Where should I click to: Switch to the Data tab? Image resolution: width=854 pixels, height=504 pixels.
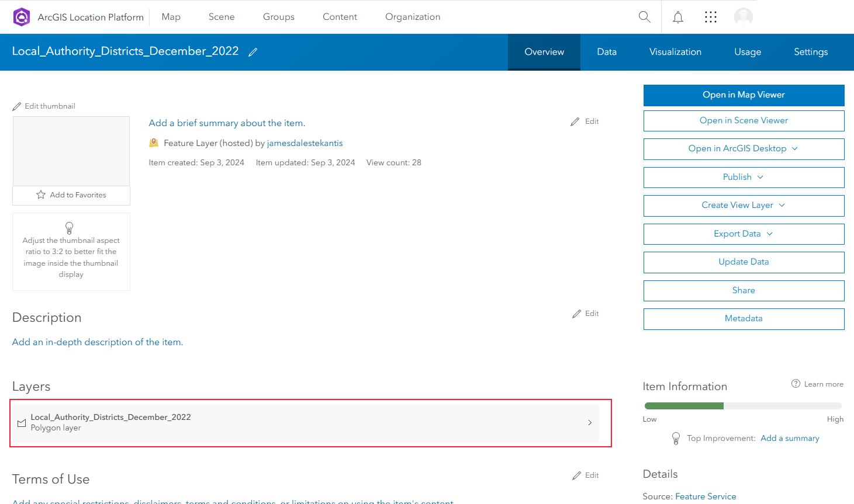point(606,52)
